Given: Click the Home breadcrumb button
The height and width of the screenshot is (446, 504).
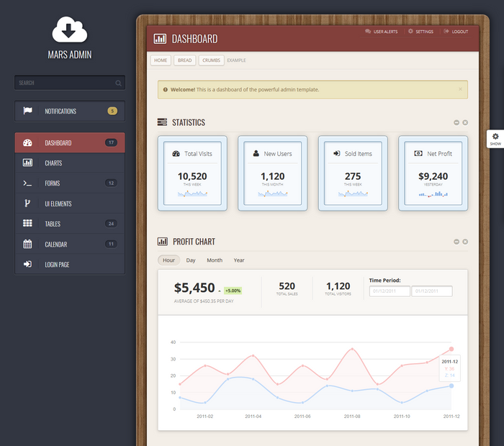Looking at the screenshot, I should [161, 60].
